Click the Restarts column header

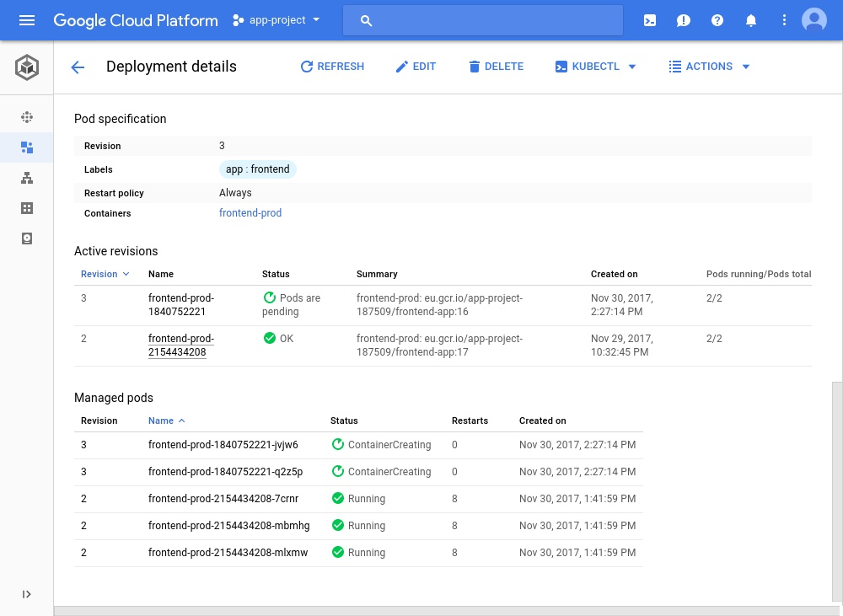470,420
